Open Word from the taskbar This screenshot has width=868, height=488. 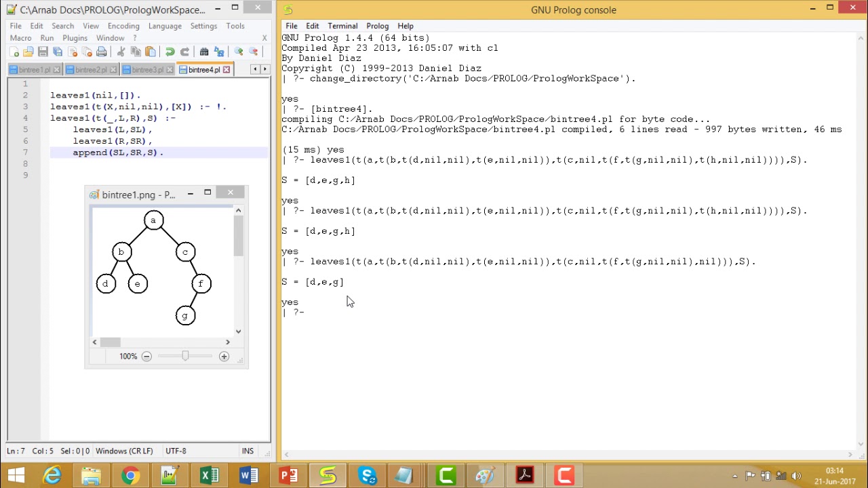point(249,476)
